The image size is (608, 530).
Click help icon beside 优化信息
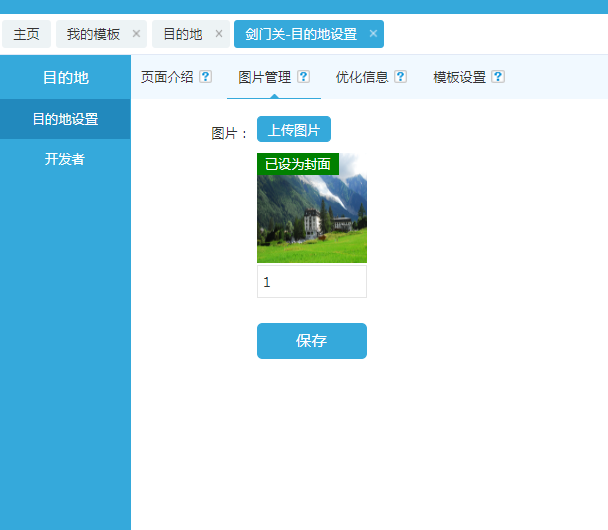[x=400, y=77]
